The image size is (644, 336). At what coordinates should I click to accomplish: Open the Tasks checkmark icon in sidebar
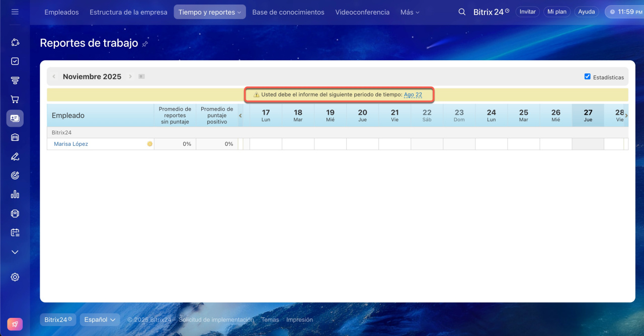tap(15, 61)
